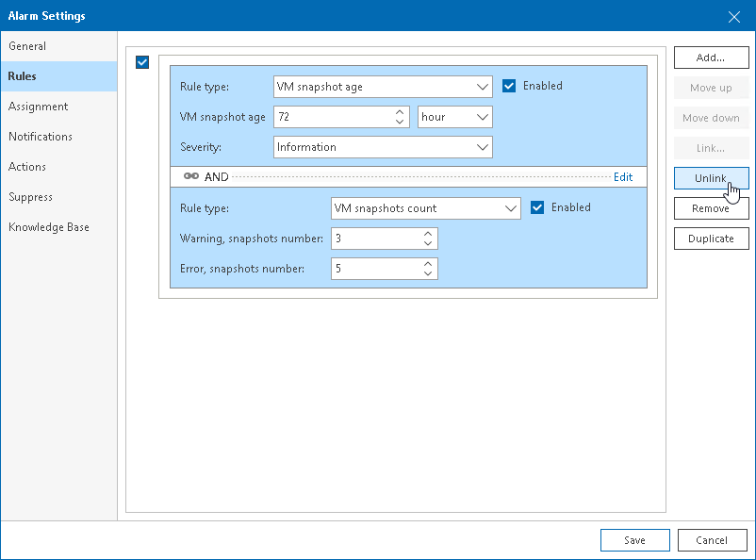Open the VM snapshots count rule type dropdown

click(x=426, y=208)
